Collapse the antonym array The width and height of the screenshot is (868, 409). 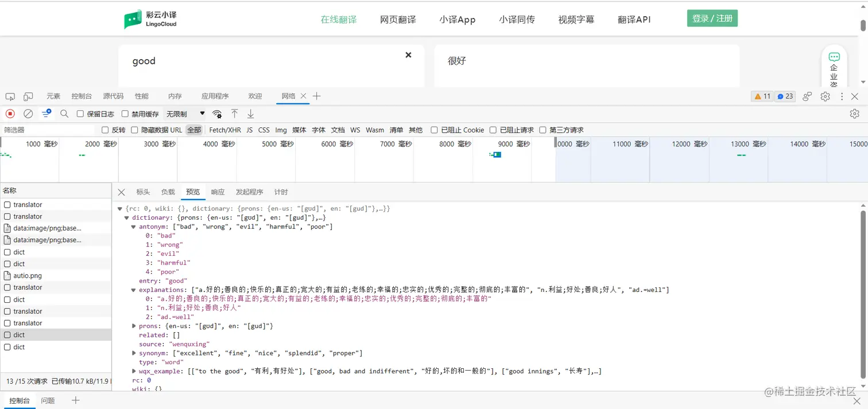[x=134, y=227]
